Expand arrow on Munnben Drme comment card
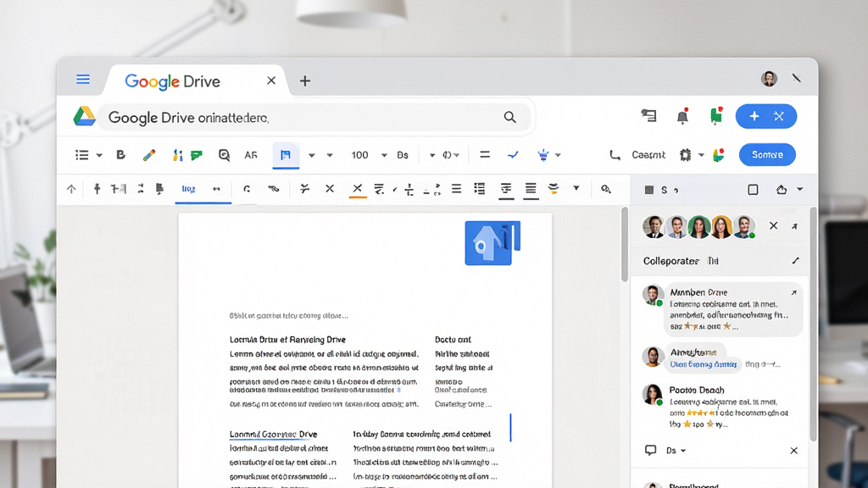This screenshot has width=868, height=488. coord(793,292)
